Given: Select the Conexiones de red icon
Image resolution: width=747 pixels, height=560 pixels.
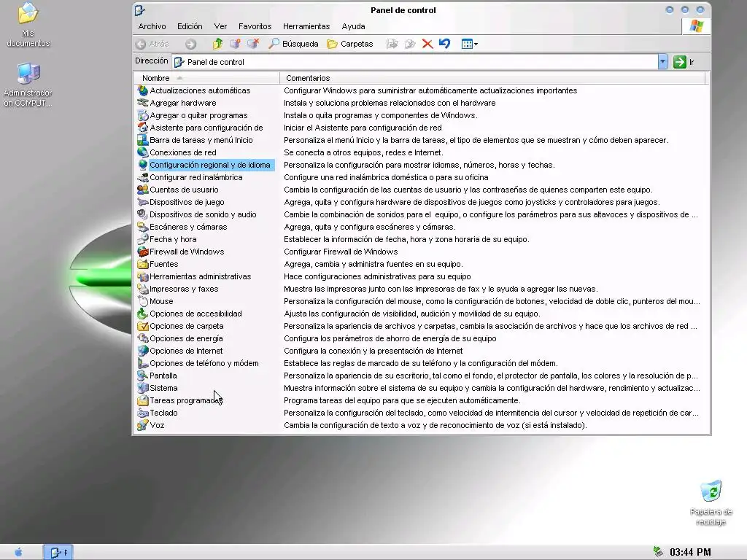Looking at the screenshot, I should tap(142, 152).
